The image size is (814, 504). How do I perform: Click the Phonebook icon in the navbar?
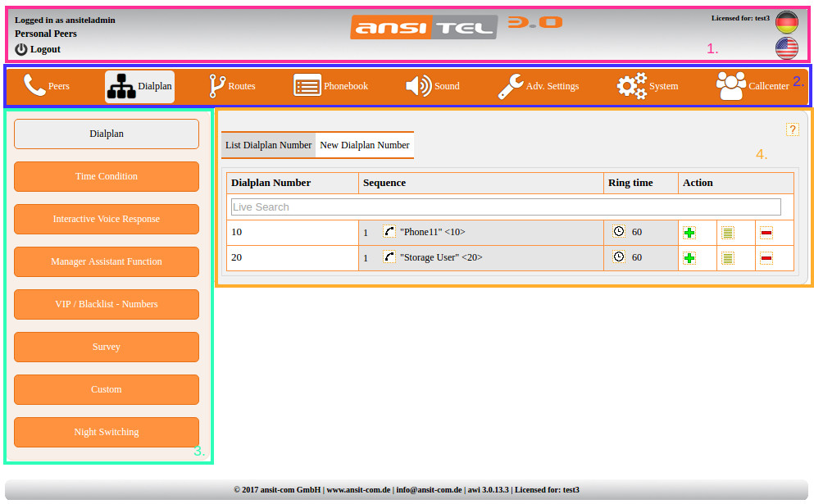pyautogui.click(x=307, y=85)
